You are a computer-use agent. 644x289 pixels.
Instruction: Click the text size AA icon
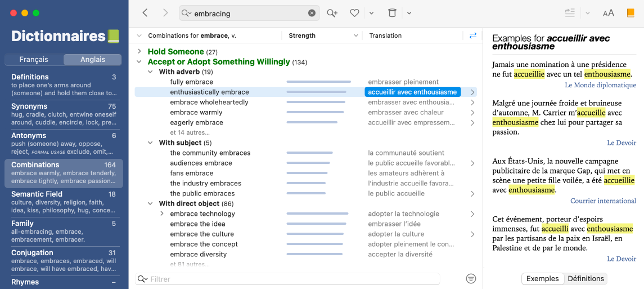608,13
